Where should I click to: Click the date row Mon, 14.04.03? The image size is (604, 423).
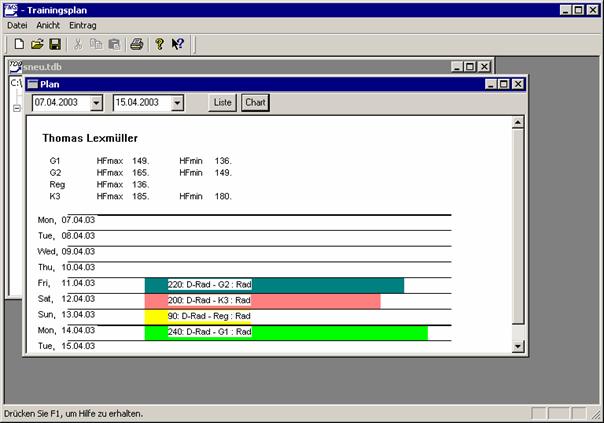(66, 331)
